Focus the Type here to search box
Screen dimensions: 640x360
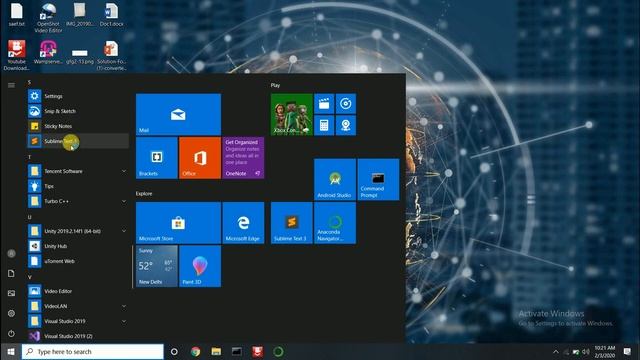(x=93, y=351)
